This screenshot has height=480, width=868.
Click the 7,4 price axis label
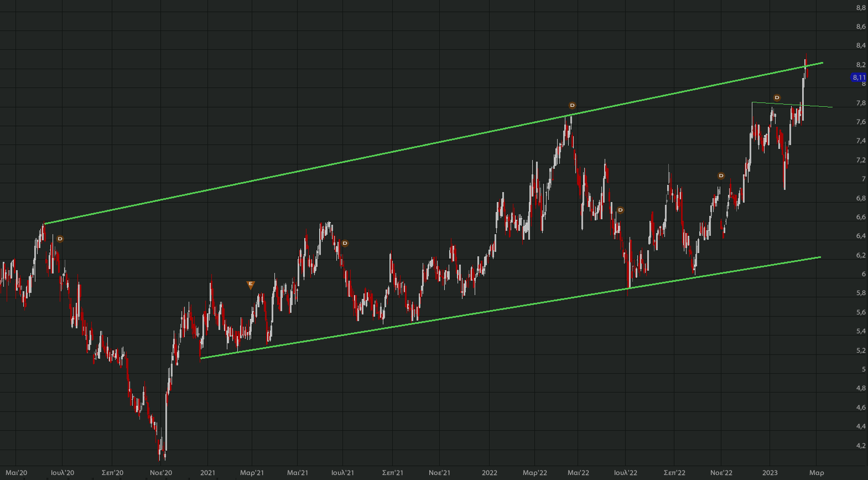tap(861, 141)
